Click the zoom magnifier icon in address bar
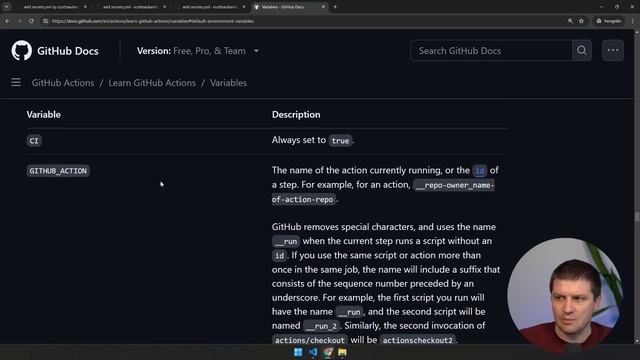This screenshot has width=640, height=360. [x=570, y=21]
